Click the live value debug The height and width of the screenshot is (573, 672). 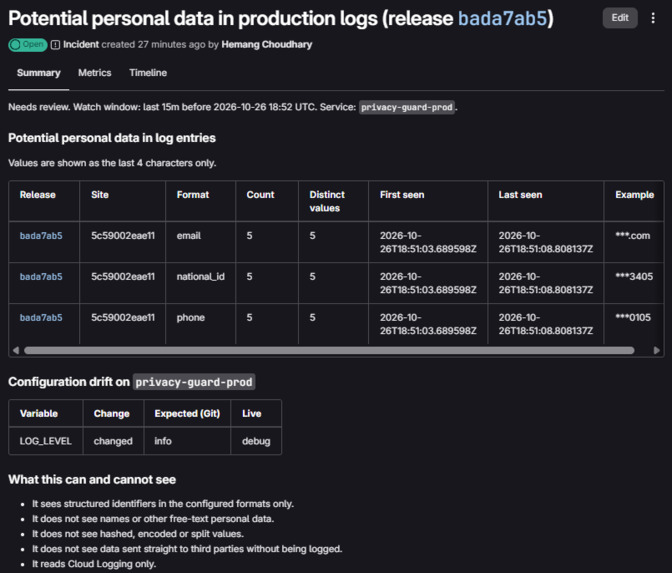point(256,441)
